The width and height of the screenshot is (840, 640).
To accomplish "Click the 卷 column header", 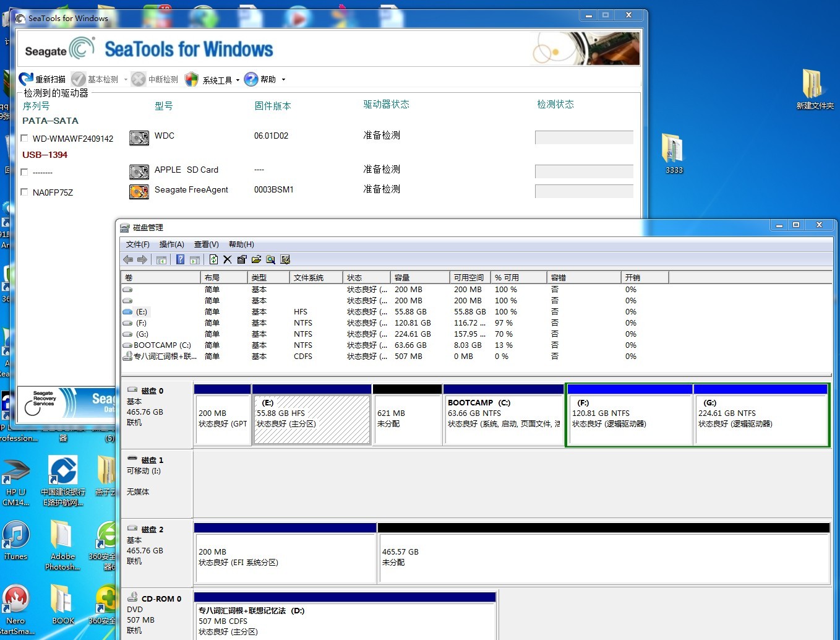I will click(x=161, y=277).
